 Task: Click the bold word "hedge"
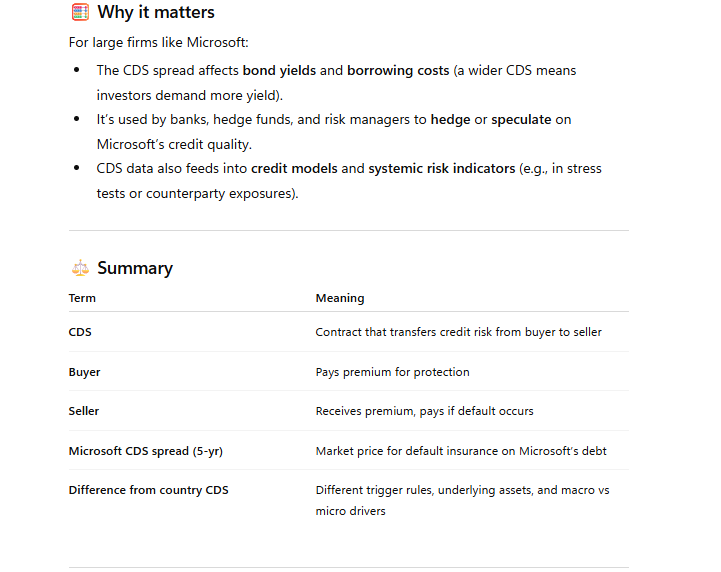pyautogui.click(x=450, y=120)
